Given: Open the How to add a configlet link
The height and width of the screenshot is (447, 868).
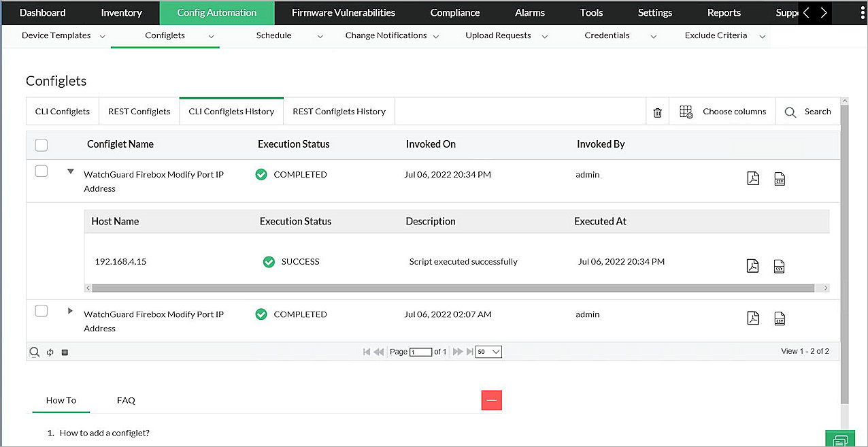Looking at the screenshot, I should coord(105,432).
